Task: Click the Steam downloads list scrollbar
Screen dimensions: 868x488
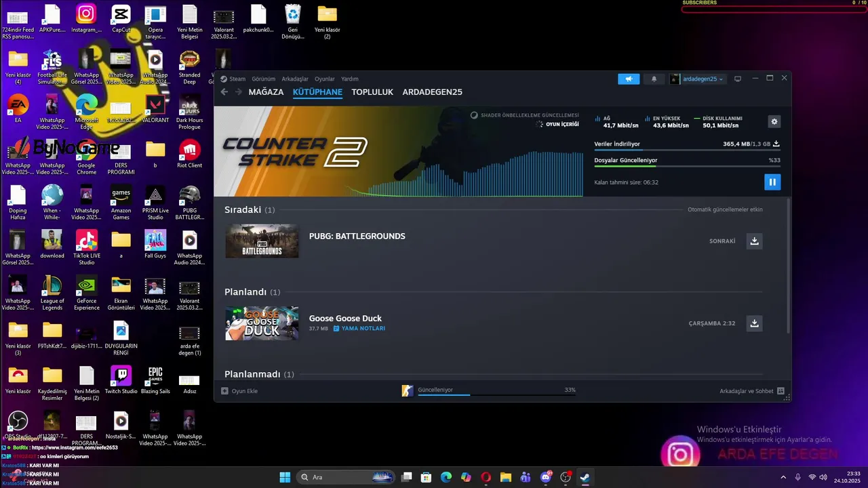Action: [788, 266]
